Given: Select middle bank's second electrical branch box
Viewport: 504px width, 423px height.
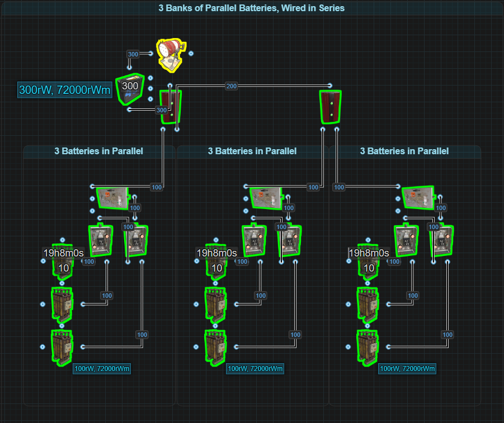Looking at the screenshot, I should (290, 240).
